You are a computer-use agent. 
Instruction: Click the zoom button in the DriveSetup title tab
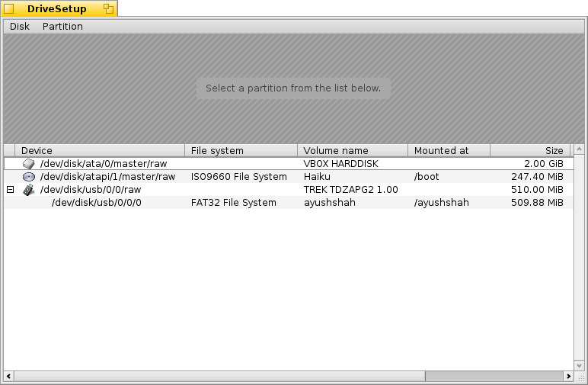click(x=108, y=9)
